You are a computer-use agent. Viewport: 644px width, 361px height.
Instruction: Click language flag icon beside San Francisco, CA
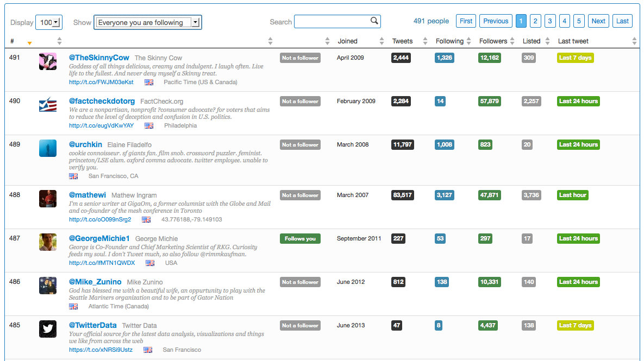pyautogui.click(x=73, y=176)
